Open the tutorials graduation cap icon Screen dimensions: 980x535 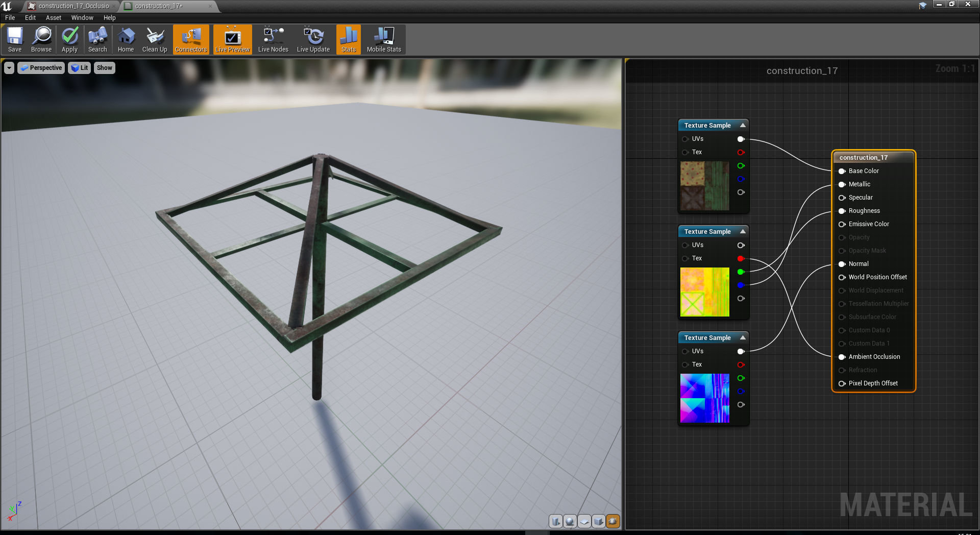coord(923,6)
